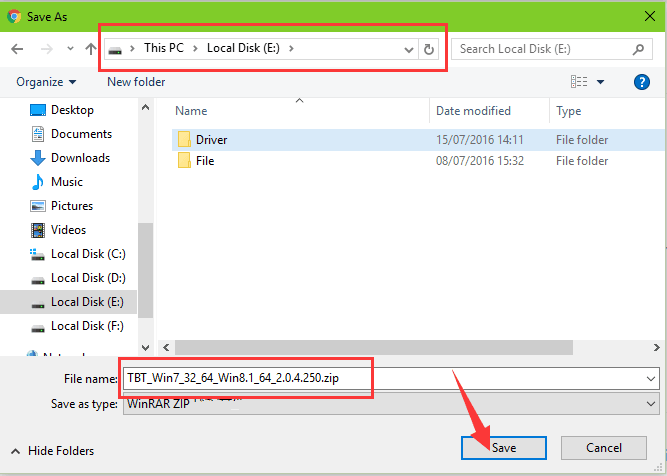The image size is (667, 476).
Task: Open the Organize menu
Action: coord(46,82)
